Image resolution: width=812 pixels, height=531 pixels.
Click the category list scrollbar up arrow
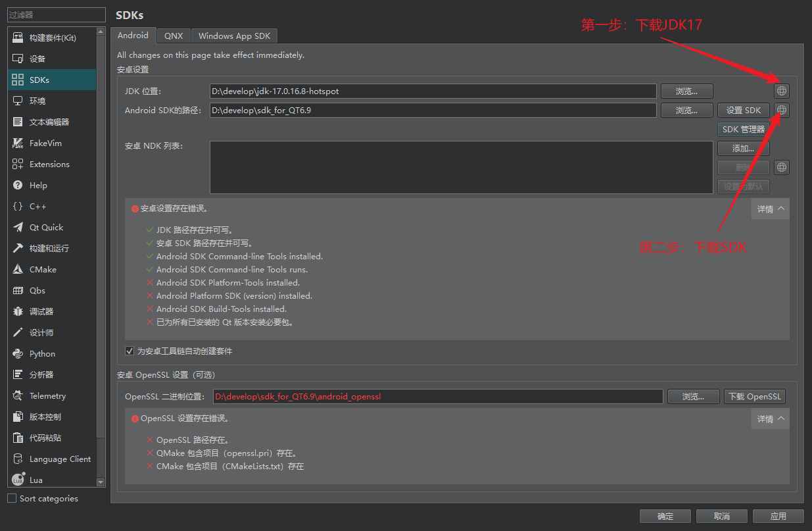[101, 31]
